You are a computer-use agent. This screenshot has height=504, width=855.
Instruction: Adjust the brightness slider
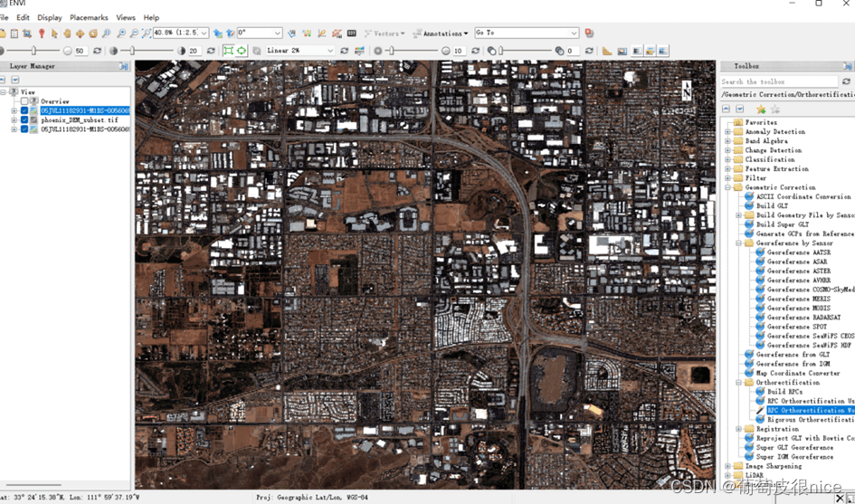33,51
